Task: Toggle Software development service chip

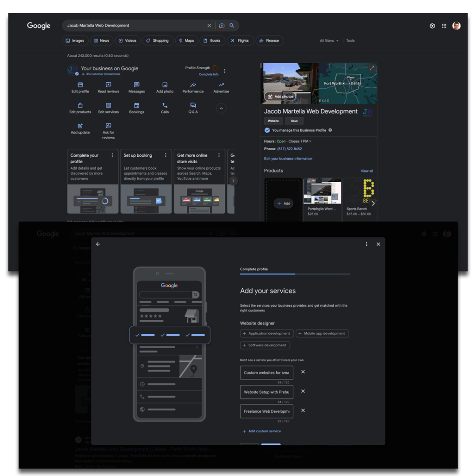Action: (x=264, y=345)
